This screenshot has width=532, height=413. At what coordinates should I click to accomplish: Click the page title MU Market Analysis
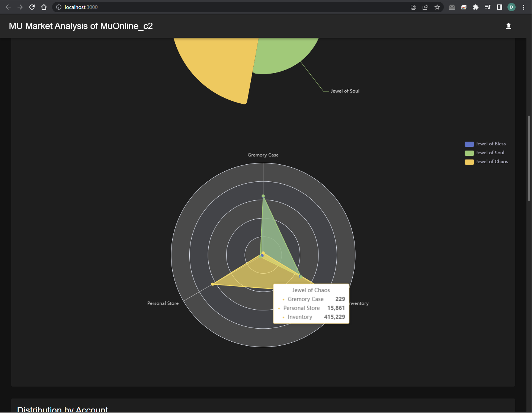81,26
